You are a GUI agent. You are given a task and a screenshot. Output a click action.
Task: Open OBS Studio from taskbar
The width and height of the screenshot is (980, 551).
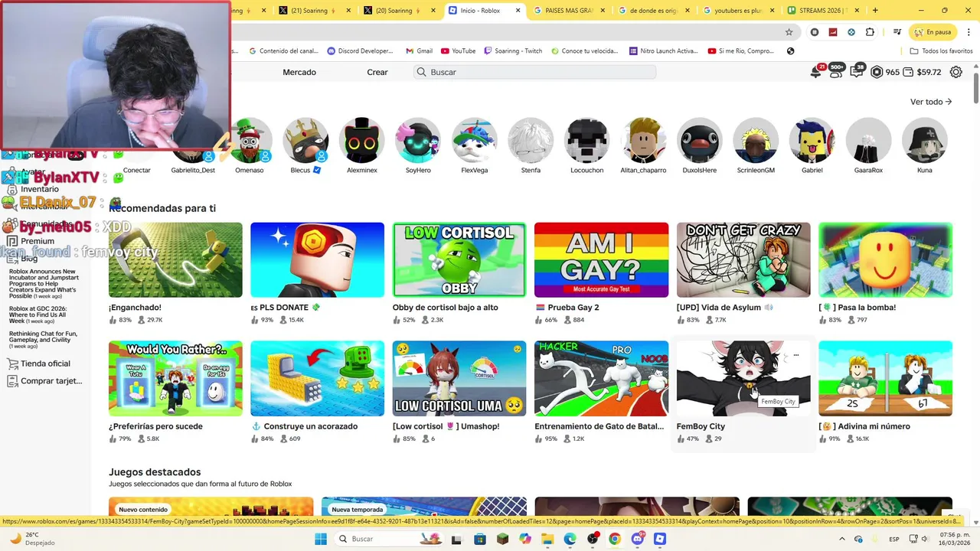593,539
